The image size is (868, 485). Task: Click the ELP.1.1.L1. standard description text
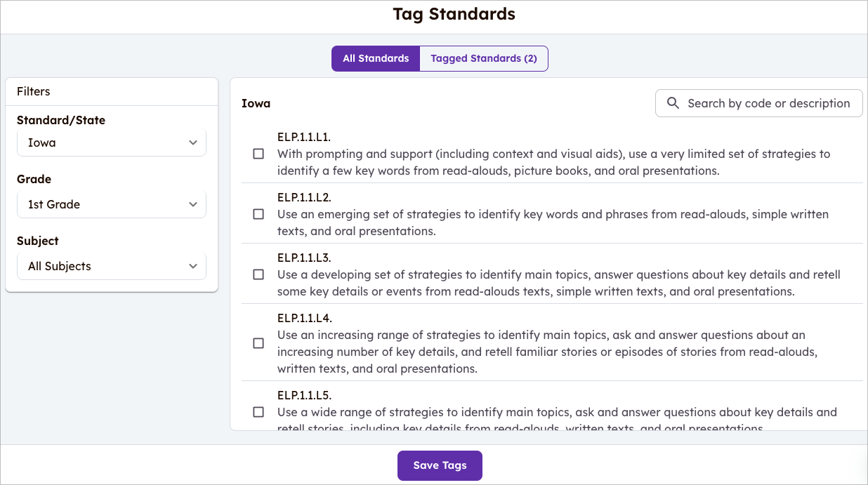pyautogui.click(x=553, y=162)
